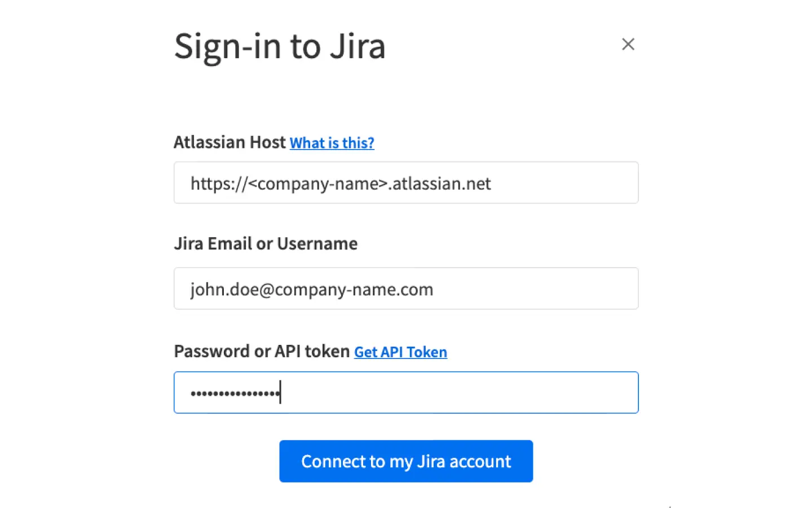Select the Password or API token field
812x508 pixels.
[406, 392]
